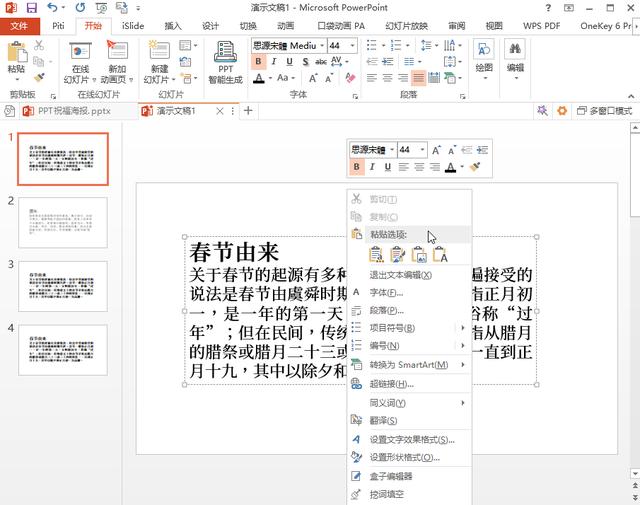Choose 设置形状格式 from context menu

[409, 457]
